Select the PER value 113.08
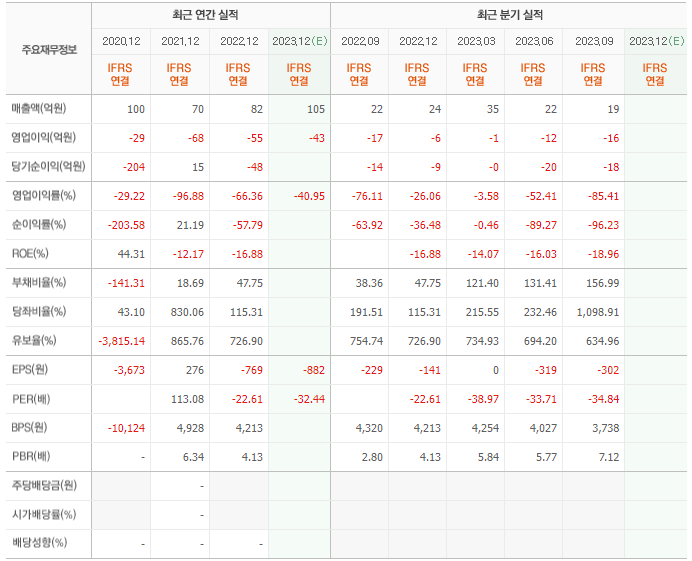This screenshot has width=692, height=561. click(188, 399)
